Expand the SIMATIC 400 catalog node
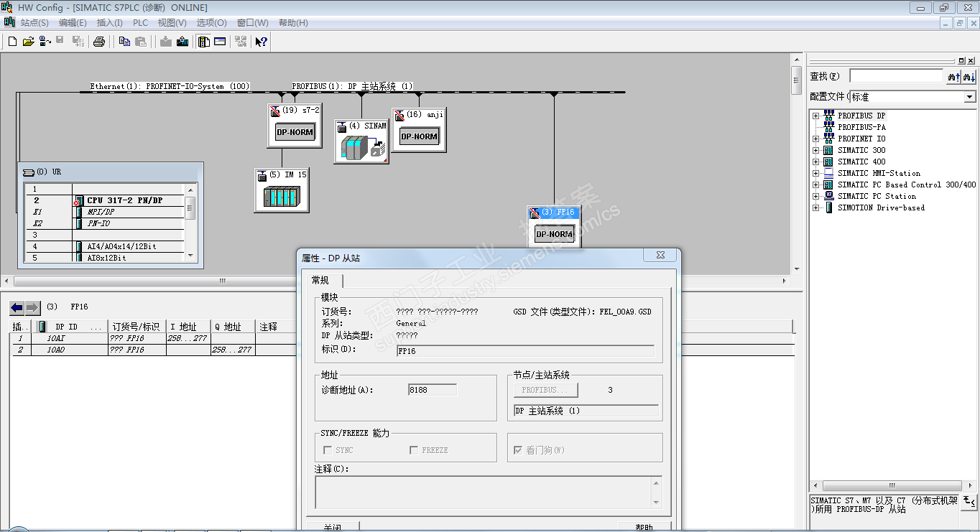The image size is (980, 532). tap(815, 162)
